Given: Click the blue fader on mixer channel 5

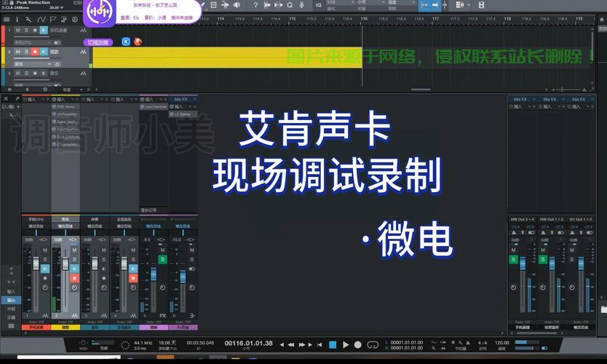Looking at the screenshot, I should pyautogui.click(x=154, y=274).
